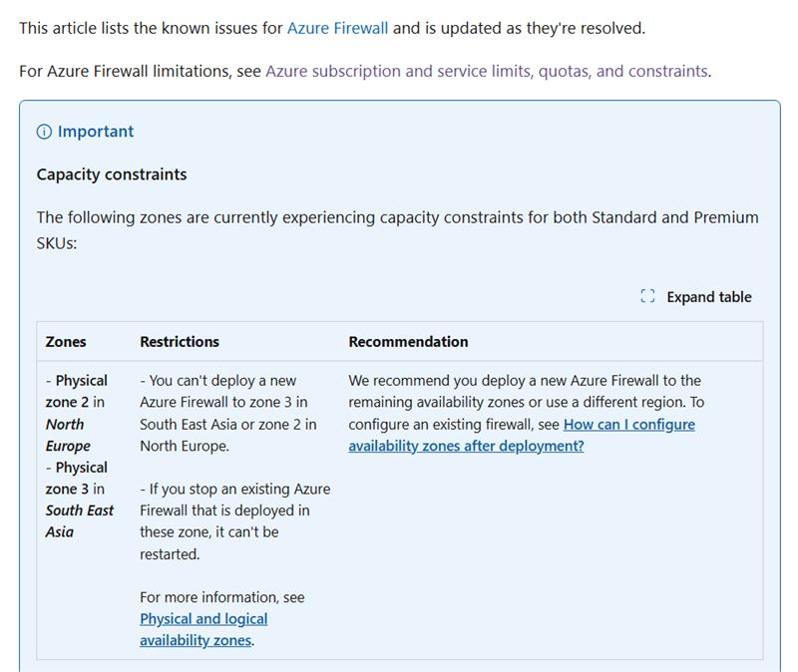Click the Expand table brackets icon
798x672 pixels.
coord(647,296)
